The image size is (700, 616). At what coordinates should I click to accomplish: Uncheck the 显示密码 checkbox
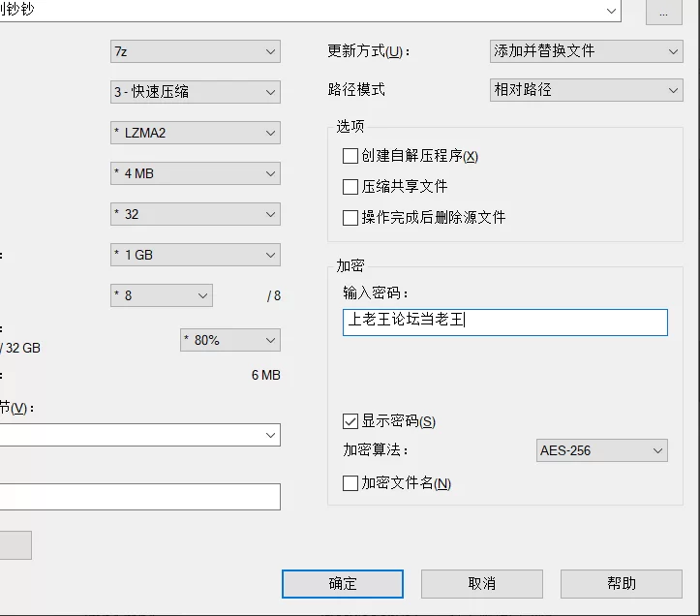pos(350,421)
